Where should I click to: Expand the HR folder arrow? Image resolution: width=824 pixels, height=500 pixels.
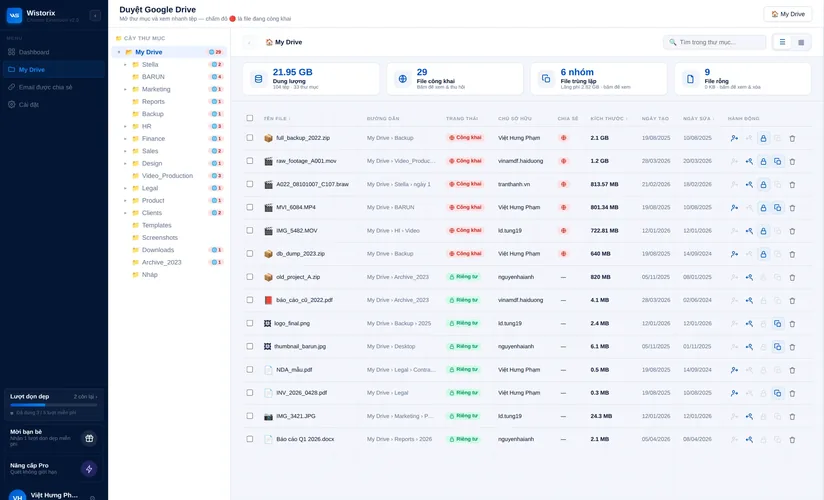point(125,126)
